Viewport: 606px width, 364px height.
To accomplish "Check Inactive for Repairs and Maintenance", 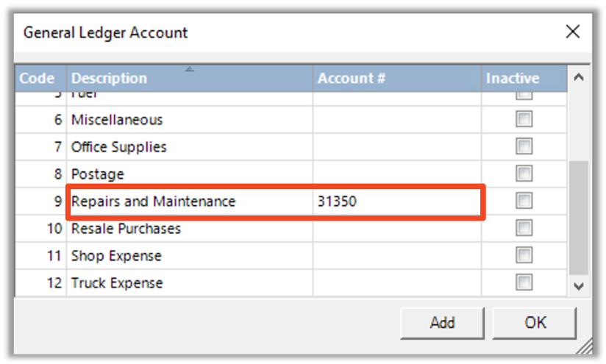I will pos(524,201).
